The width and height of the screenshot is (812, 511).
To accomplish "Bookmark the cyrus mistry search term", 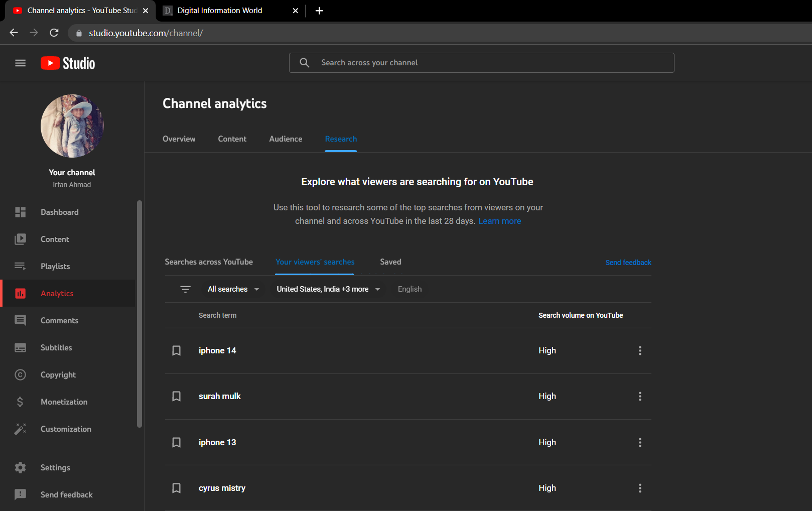I will tap(177, 488).
